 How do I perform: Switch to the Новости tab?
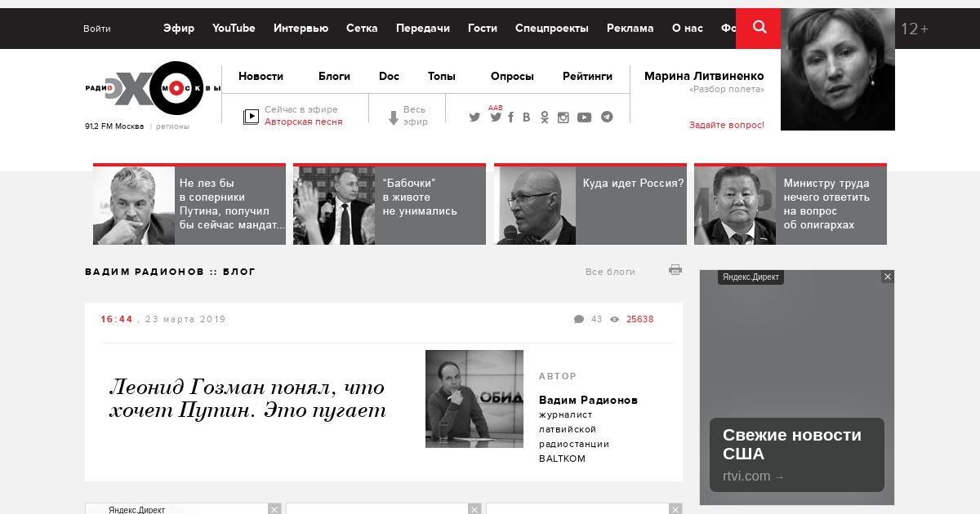coord(261,76)
